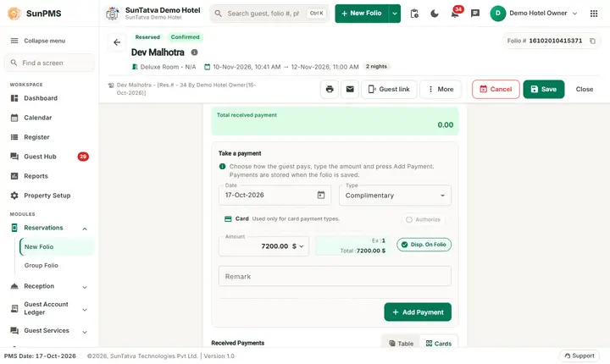Click the PMS Date: 17-Oct-2026 text

pos(40,356)
